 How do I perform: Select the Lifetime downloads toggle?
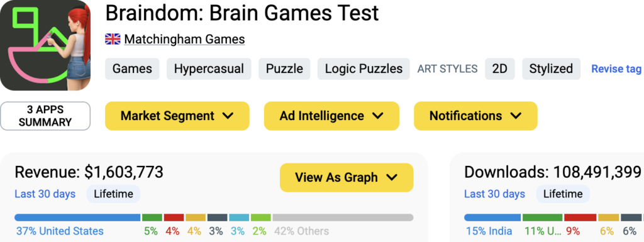563,194
